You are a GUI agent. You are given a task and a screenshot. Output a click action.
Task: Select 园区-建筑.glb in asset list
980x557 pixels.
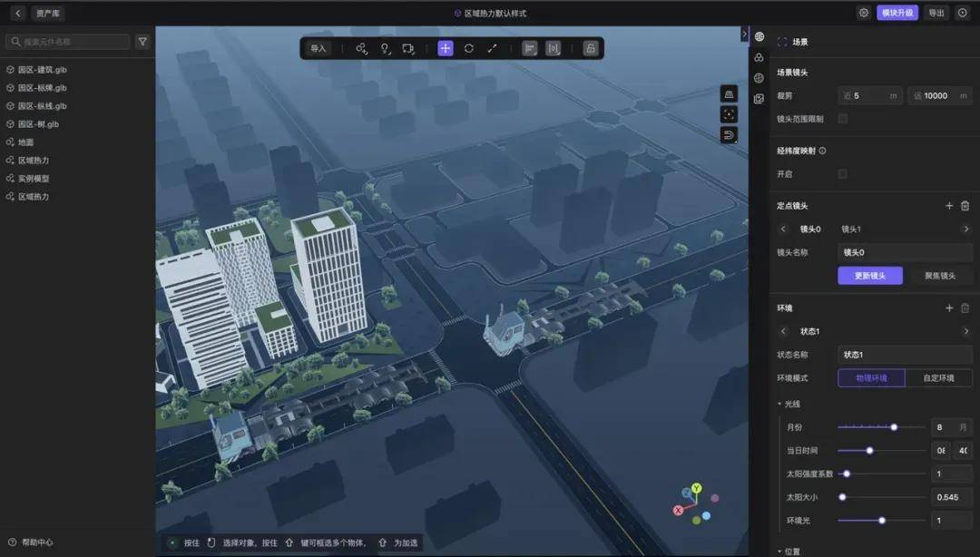[42, 70]
